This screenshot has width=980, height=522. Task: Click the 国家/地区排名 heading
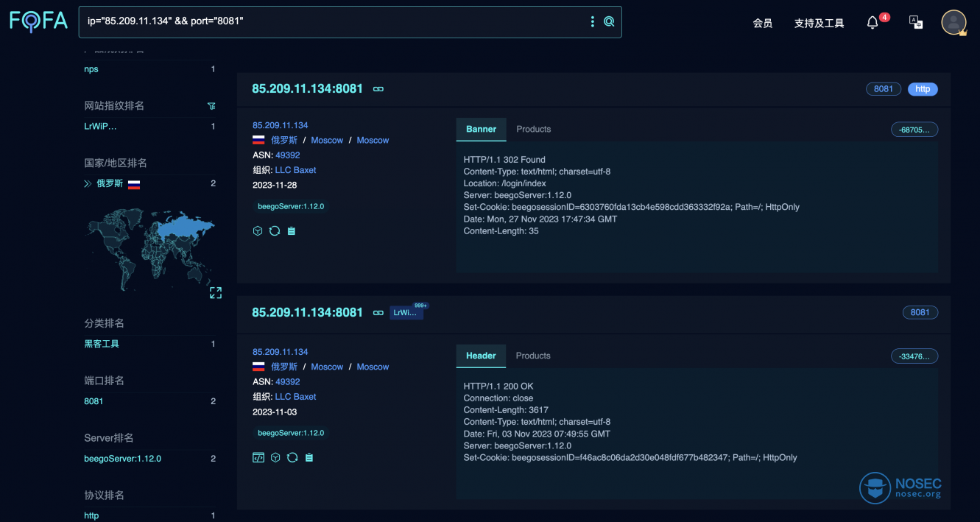(116, 163)
